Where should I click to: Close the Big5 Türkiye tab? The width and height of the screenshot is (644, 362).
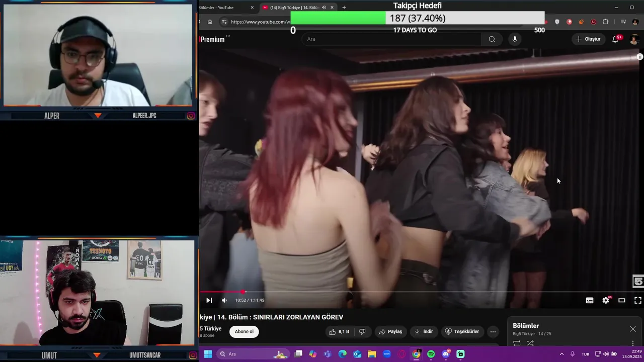point(332,8)
